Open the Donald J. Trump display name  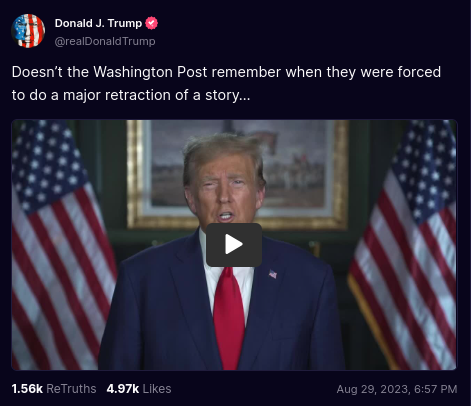click(98, 23)
